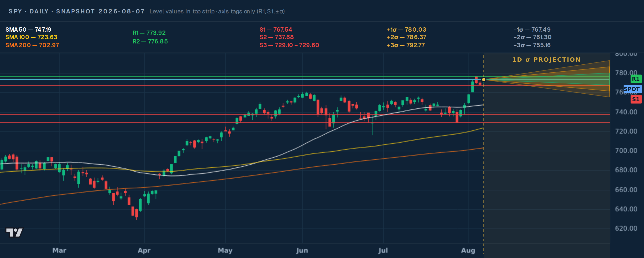Click the SMA 50 — 747.19 label
644x258 pixels.
coord(28,30)
